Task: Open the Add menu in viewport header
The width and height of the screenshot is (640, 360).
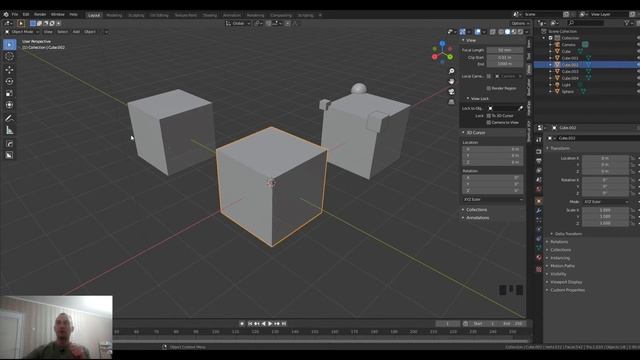Action: 76,32
